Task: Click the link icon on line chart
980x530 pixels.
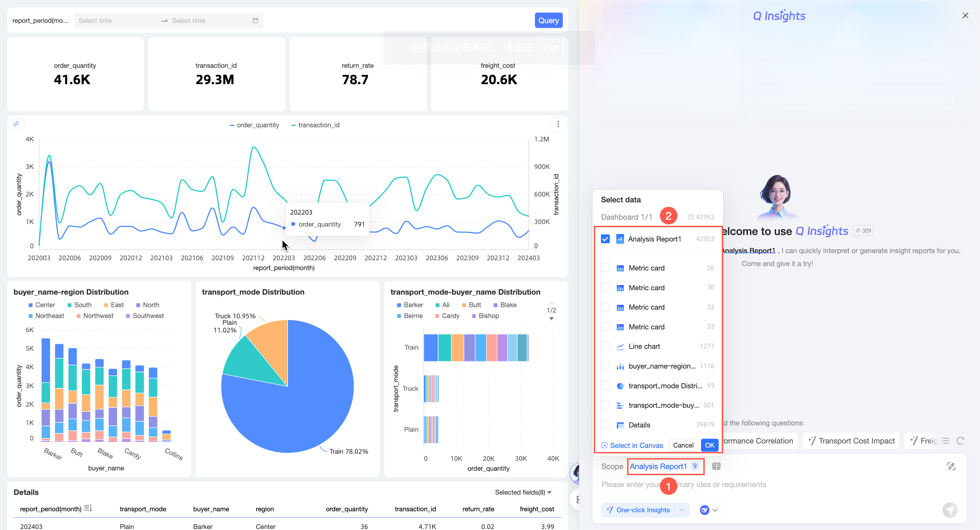Action: coord(16,124)
